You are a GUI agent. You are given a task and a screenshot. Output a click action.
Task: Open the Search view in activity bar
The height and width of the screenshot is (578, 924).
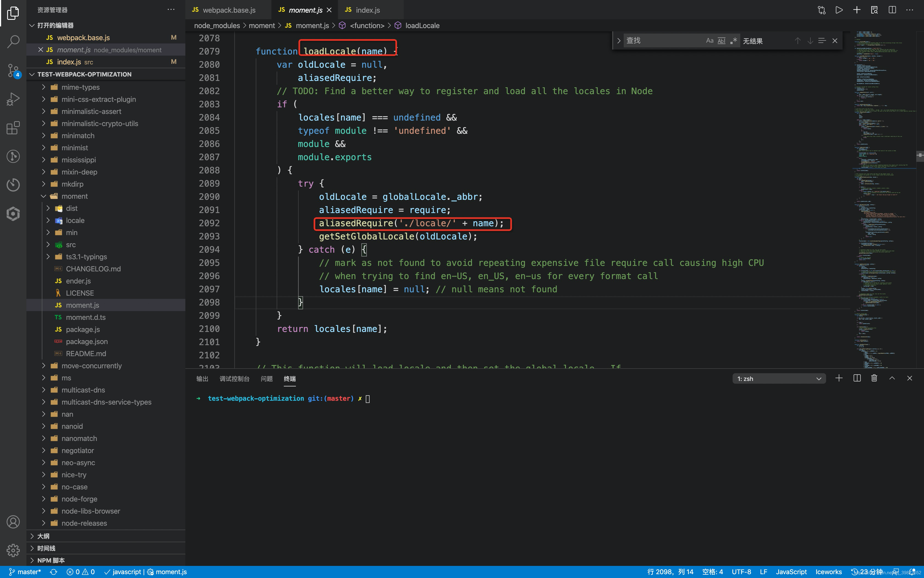tap(13, 42)
